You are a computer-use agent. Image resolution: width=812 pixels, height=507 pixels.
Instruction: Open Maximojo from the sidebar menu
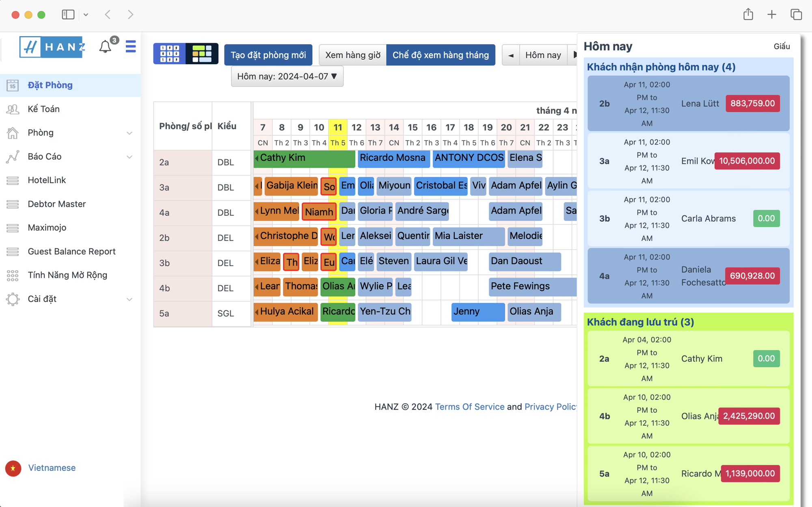point(47,227)
